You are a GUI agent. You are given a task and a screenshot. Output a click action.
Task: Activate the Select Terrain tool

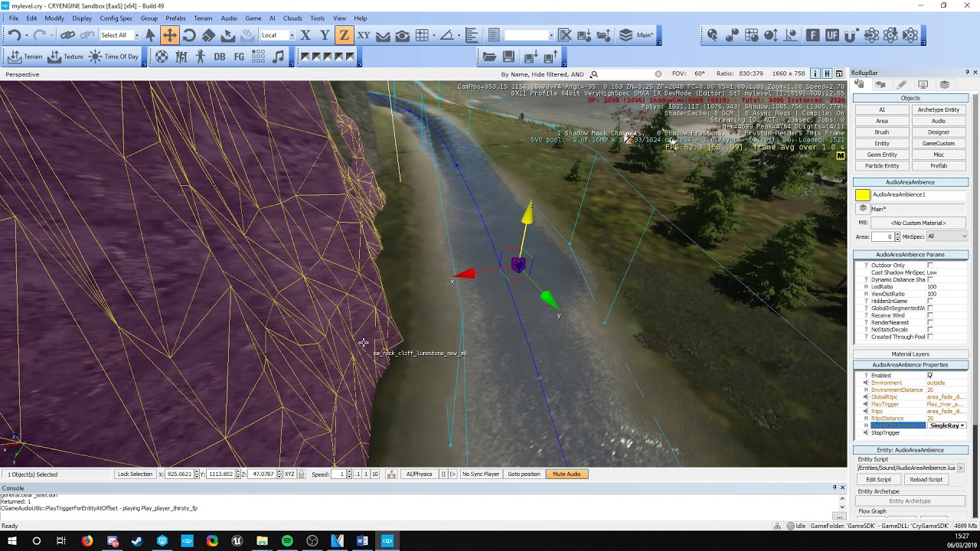coord(227,34)
